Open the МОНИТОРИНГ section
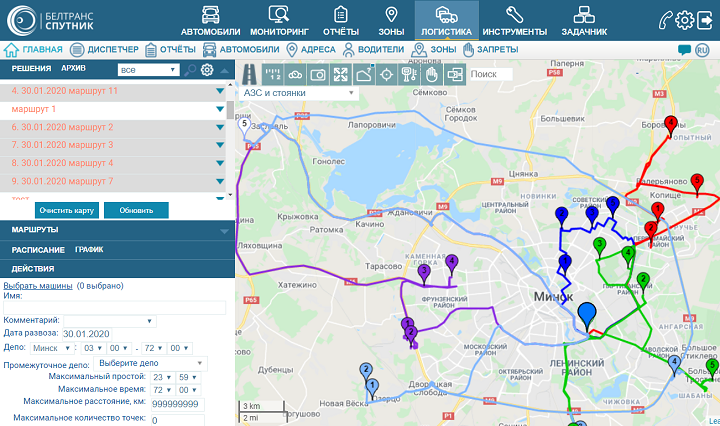720x426 pixels. (x=279, y=21)
